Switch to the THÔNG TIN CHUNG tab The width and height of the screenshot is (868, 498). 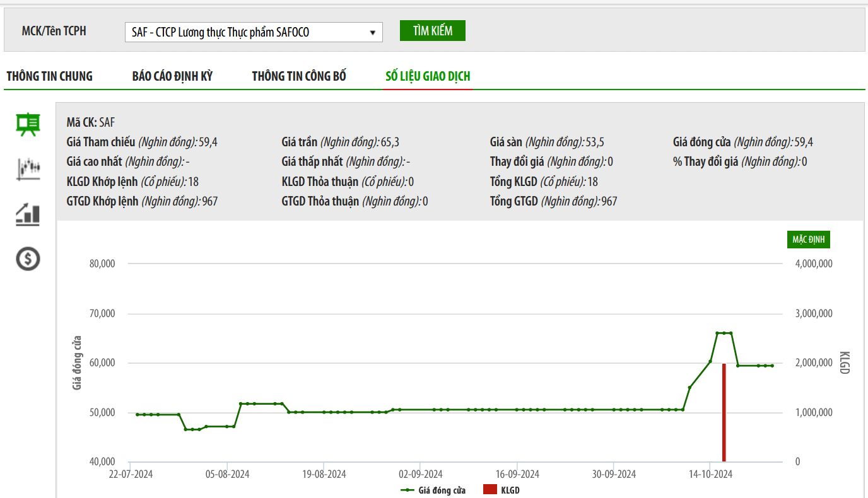tap(49, 76)
